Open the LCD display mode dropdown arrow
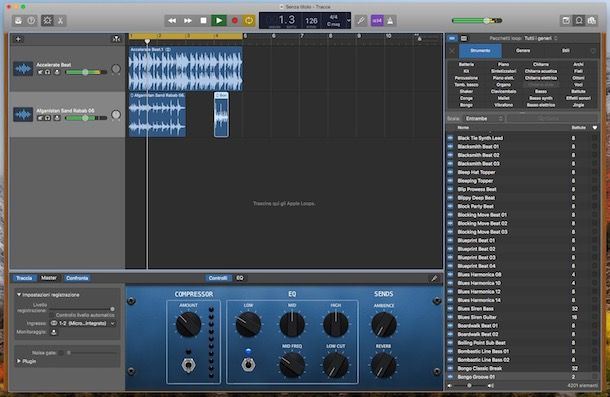Viewport: 610px width, 397px height. tap(348, 20)
